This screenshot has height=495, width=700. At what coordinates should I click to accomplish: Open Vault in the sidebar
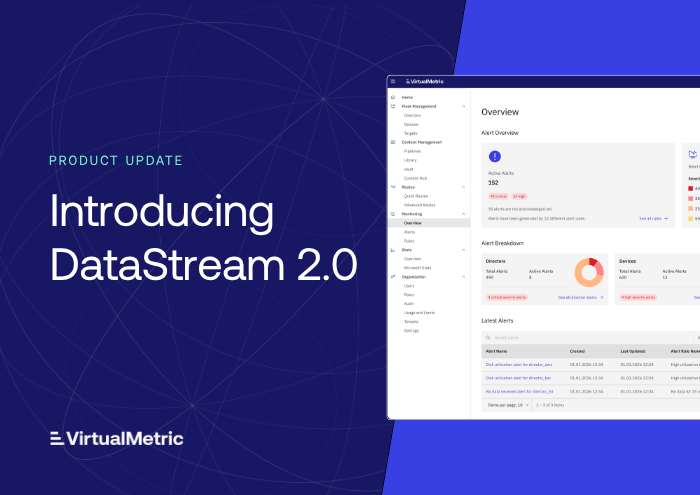tap(408, 169)
